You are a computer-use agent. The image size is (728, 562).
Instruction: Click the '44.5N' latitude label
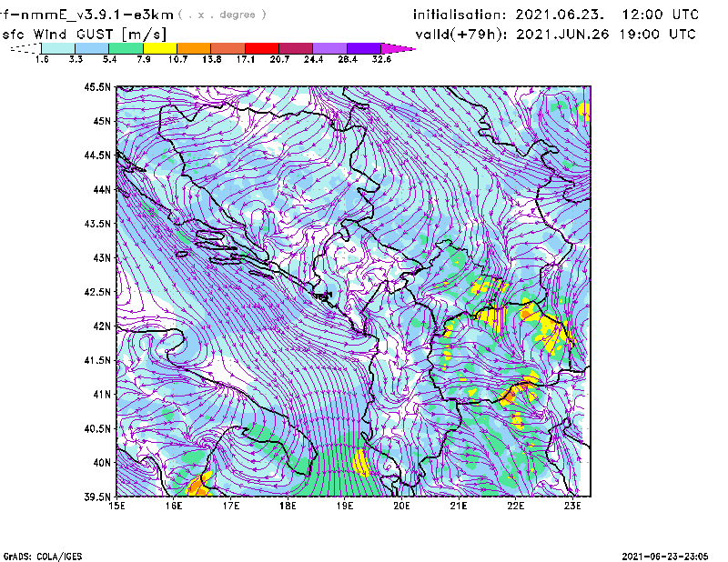pos(97,155)
